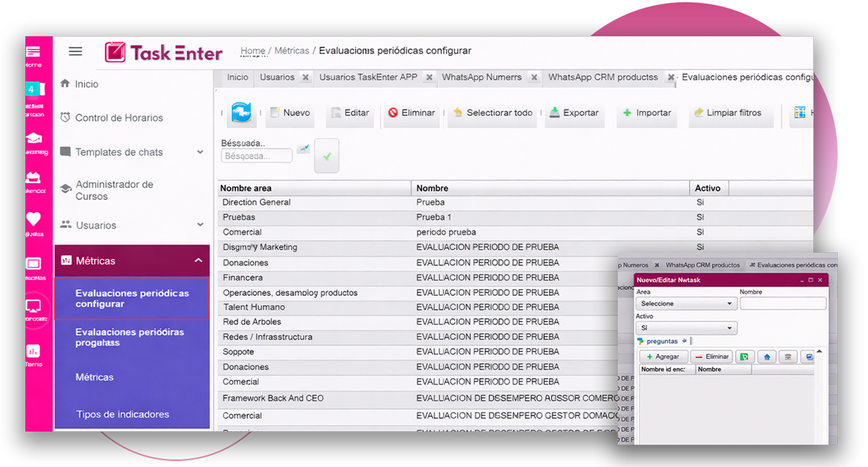
Task: Open the hamburger navigation menu
Action: (x=75, y=51)
